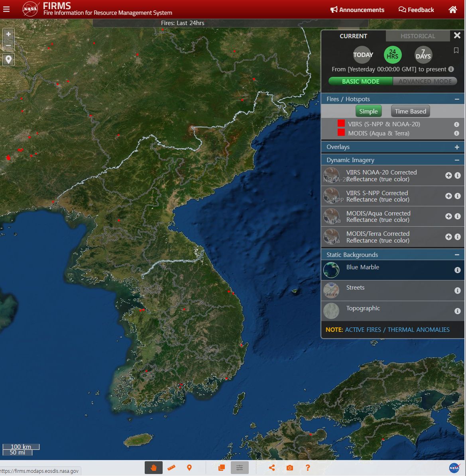Click the location marker button under zoom
This screenshot has width=466, height=476.
click(8, 59)
